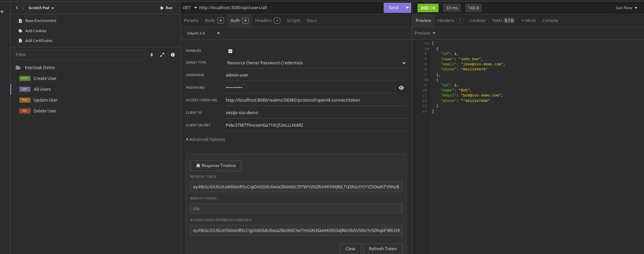Select the Auth tab
644x254 pixels.
(239, 21)
